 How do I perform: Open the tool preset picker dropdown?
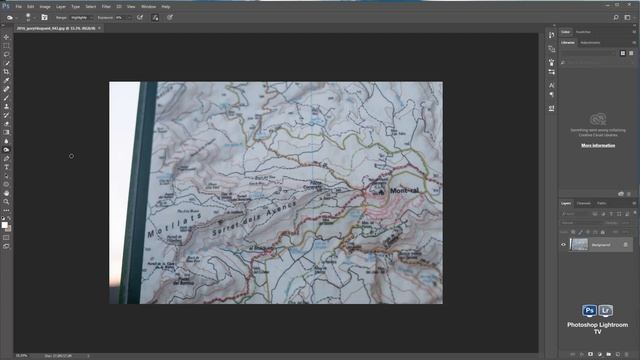click(x=11, y=18)
